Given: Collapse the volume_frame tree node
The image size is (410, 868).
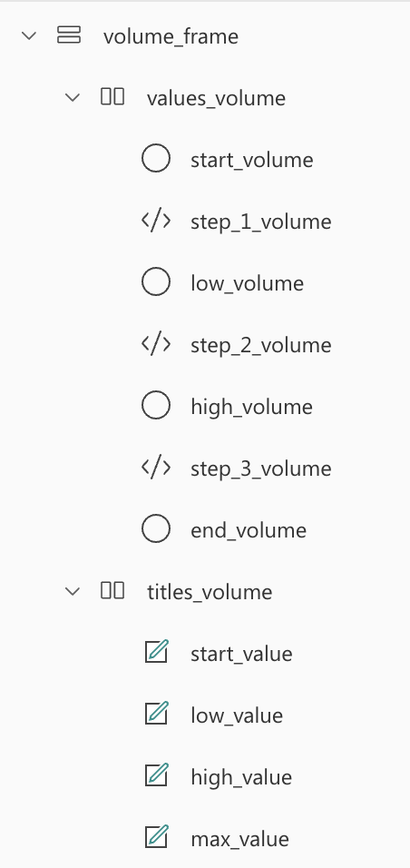Looking at the screenshot, I should (29, 36).
